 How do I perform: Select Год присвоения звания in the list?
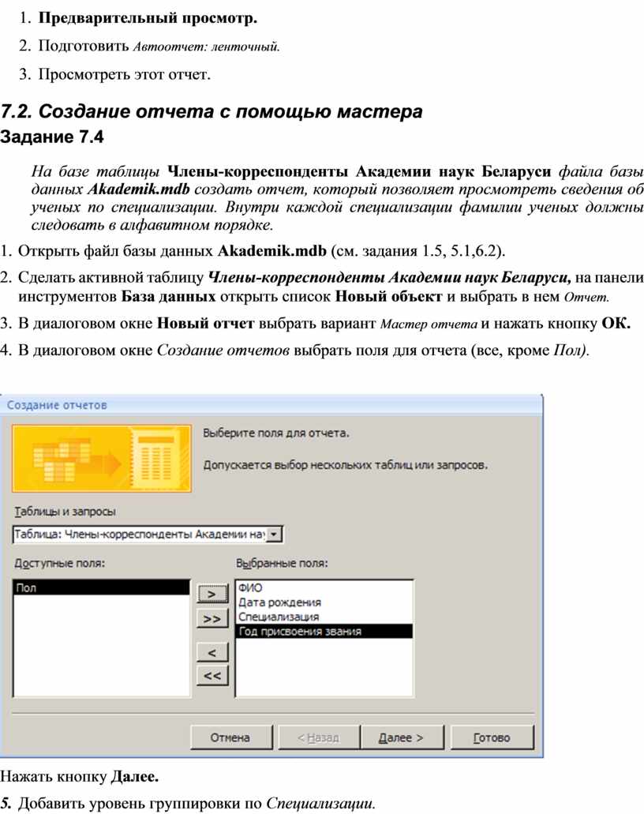coord(324,632)
